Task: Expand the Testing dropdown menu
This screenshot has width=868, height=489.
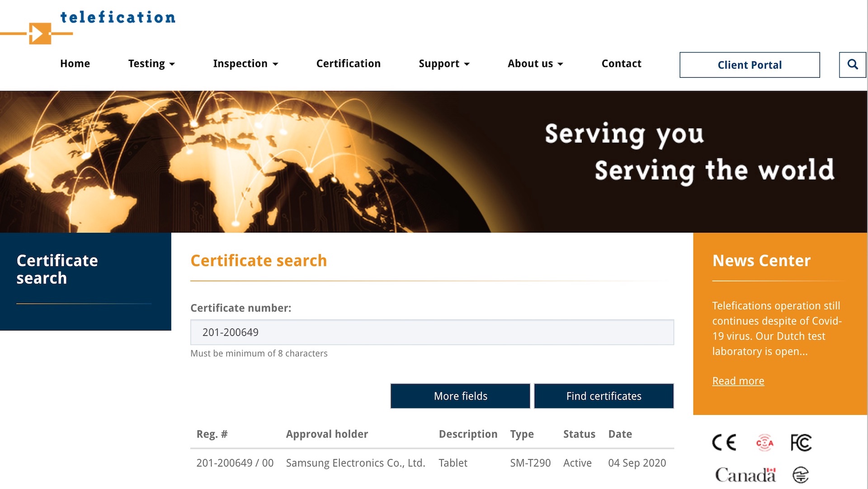Action: tap(151, 64)
